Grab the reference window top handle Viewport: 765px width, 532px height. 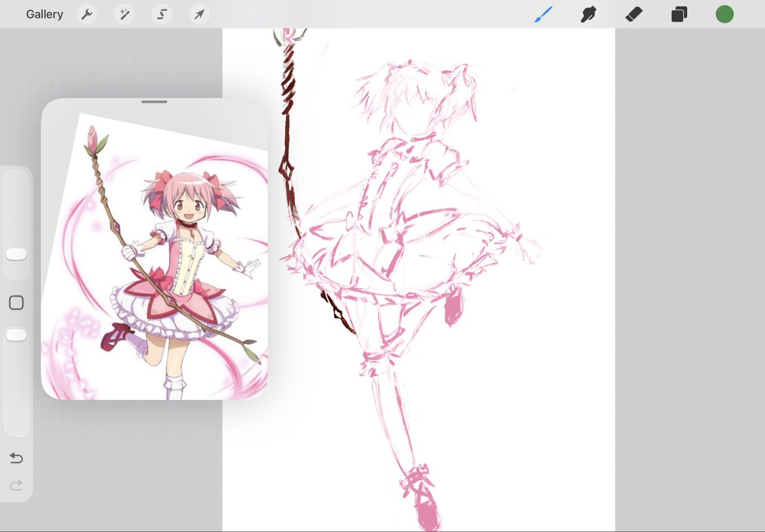pos(154,102)
